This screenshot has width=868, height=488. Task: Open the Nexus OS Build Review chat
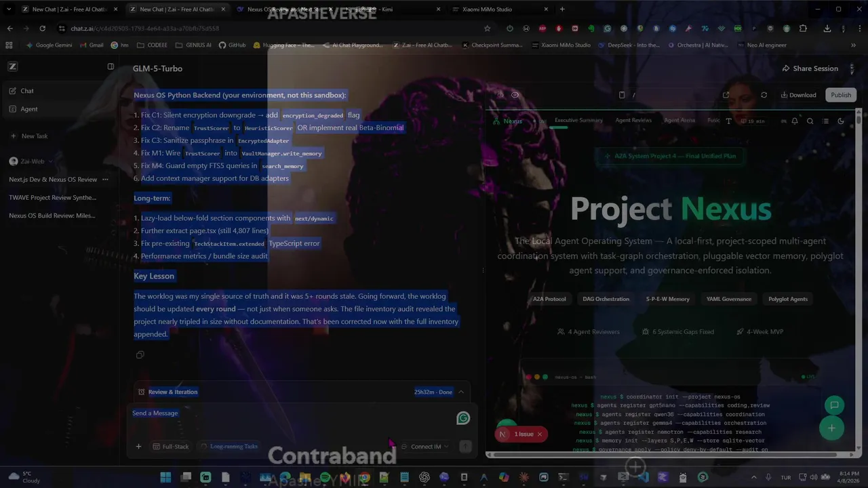[52, 216]
